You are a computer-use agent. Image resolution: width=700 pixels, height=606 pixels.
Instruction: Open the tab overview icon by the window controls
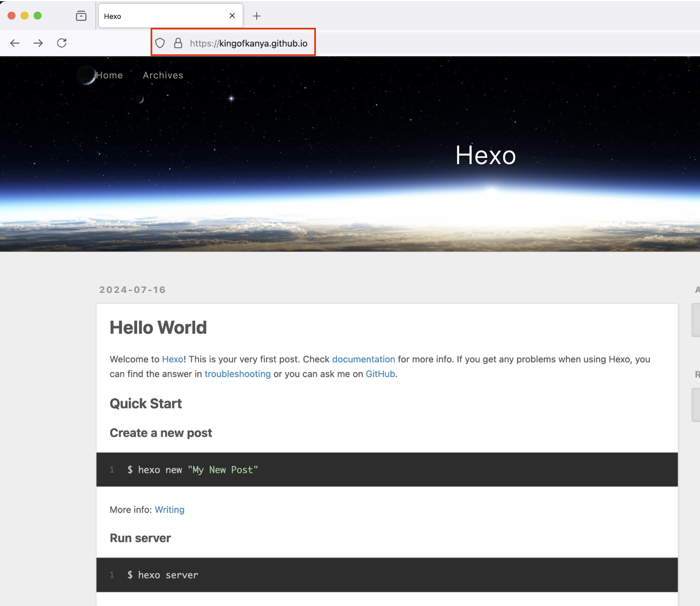pos(81,16)
